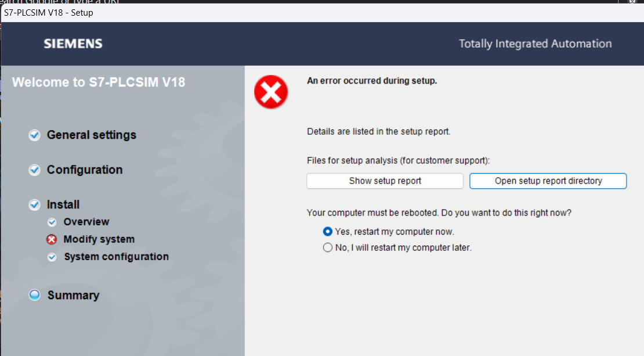Click the Configuration checkmark icon
Image resolution: width=644 pixels, height=356 pixels.
coord(34,170)
